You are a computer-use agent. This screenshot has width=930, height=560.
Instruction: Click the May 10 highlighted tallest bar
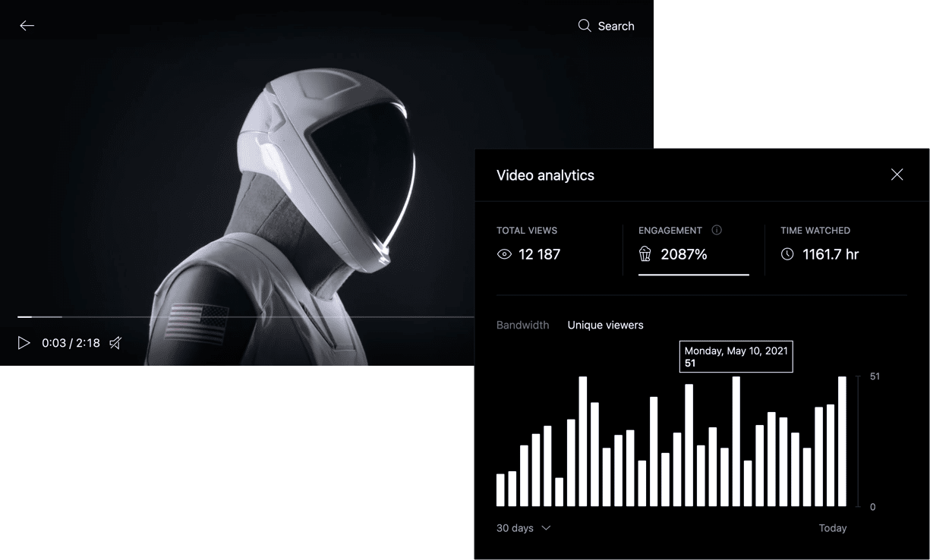[736, 442]
